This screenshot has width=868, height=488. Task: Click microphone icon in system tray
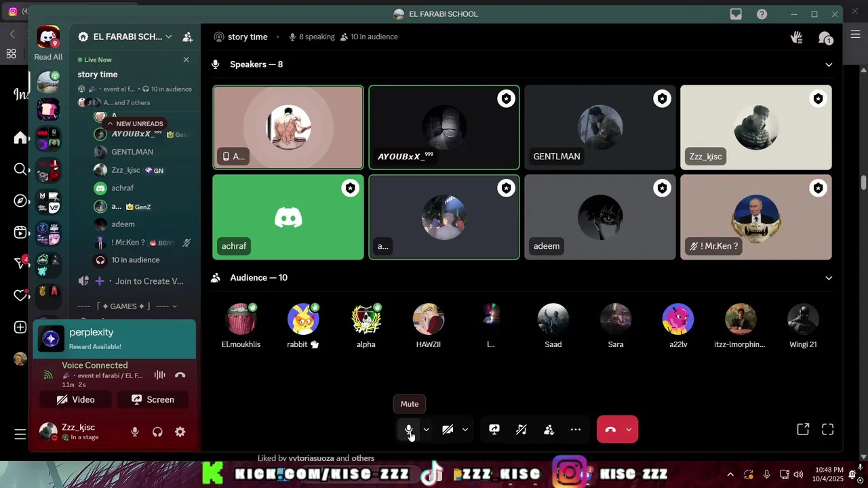pos(766,474)
